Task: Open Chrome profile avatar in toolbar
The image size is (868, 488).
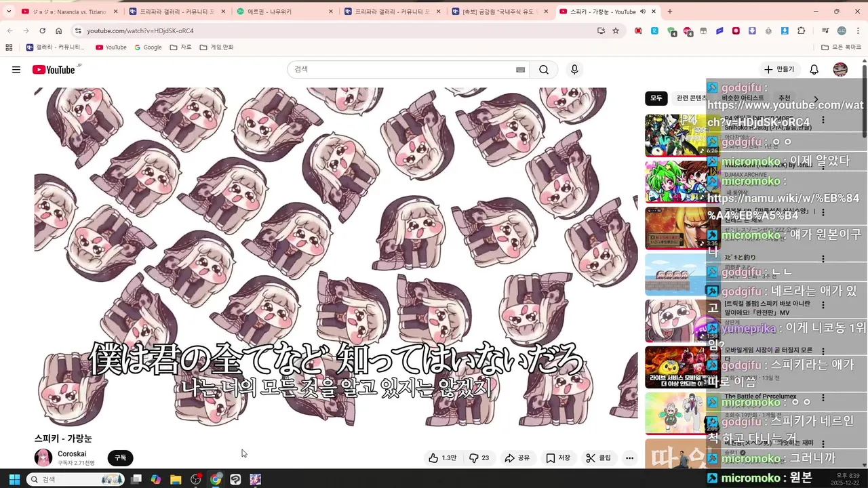Action: [x=842, y=30]
